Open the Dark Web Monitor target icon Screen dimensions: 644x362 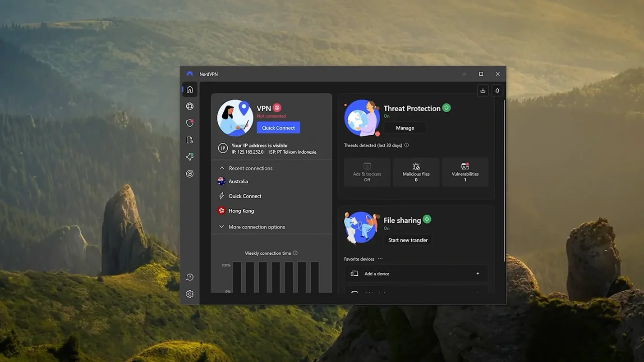190,174
